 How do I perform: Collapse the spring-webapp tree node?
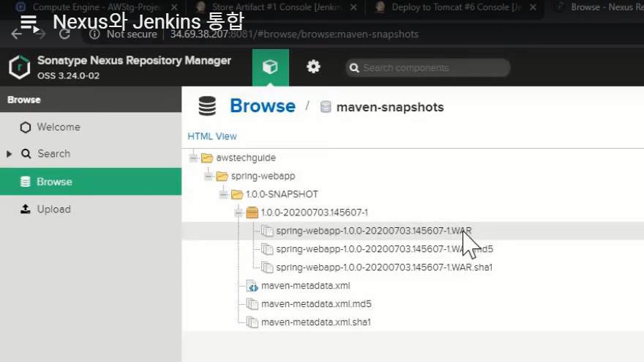click(x=209, y=176)
